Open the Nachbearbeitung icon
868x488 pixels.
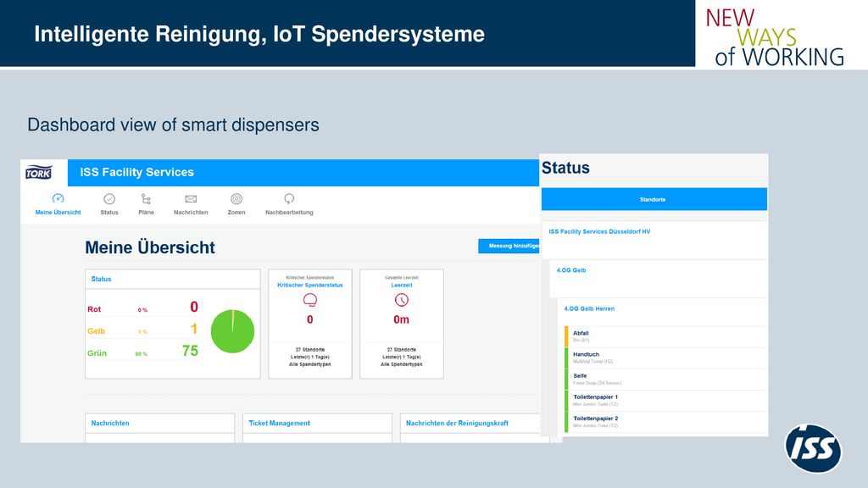[x=289, y=198]
